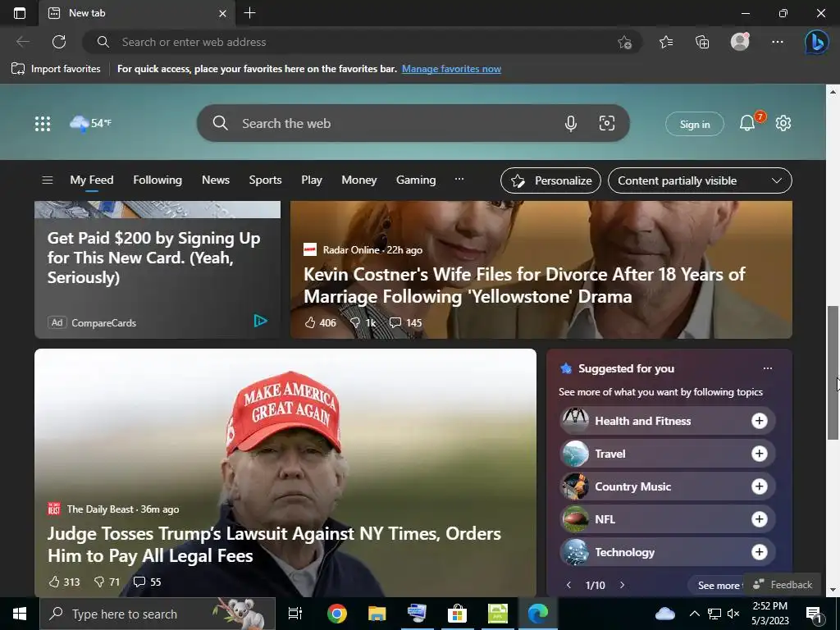Open Kevin Costner divorce headline
840x630 pixels.
coord(524,285)
